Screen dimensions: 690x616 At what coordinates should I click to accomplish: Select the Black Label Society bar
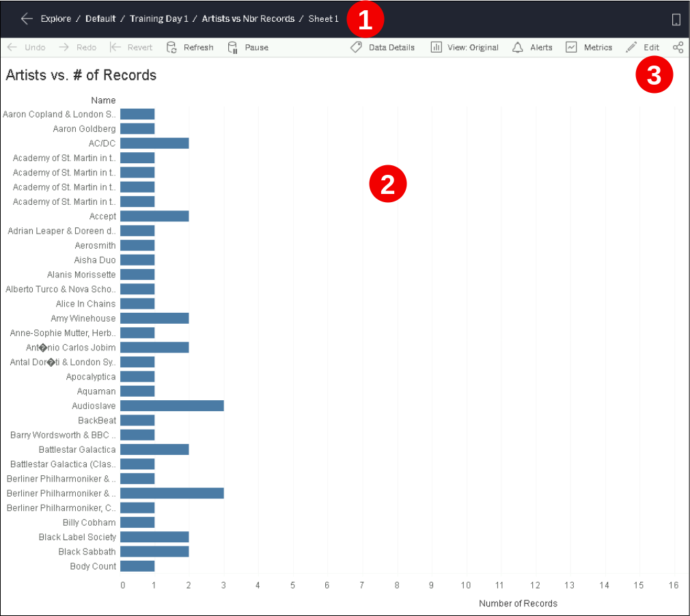point(154,537)
